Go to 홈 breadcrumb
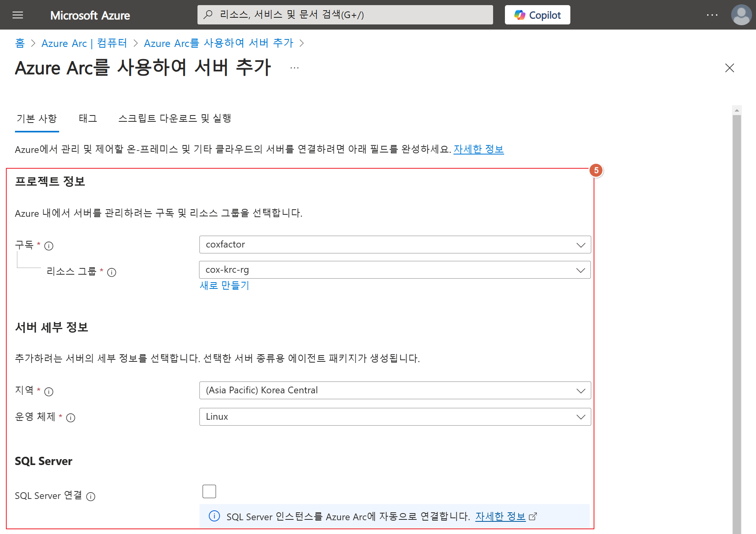The image size is (756, 534). tap(20, 43)
